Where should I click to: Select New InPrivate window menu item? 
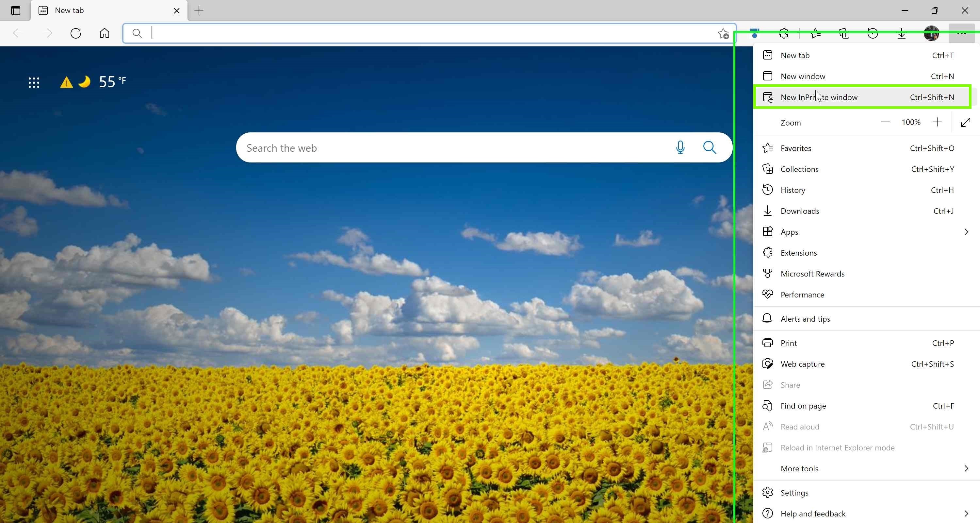click(x=862, y=97)
